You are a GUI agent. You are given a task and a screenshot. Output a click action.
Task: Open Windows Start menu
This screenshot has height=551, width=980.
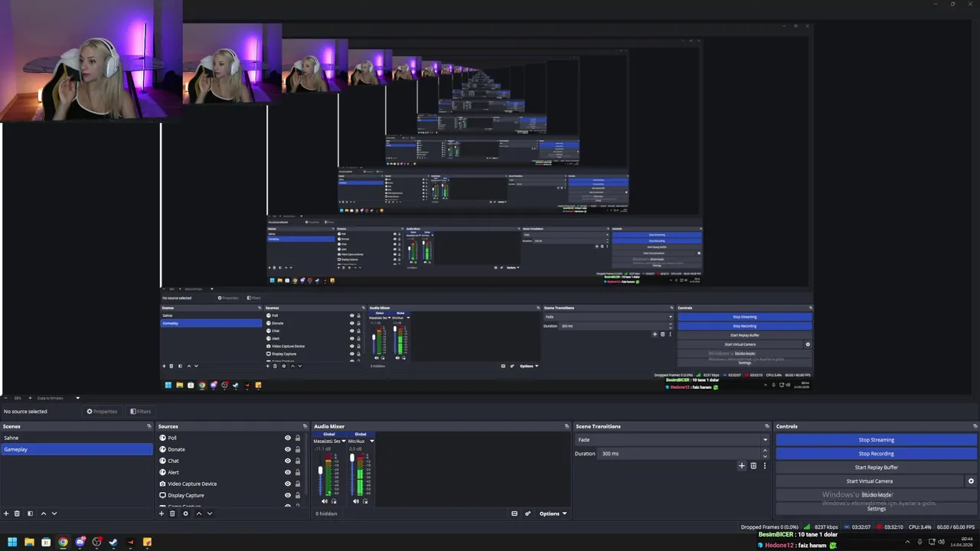coord(12,542)
